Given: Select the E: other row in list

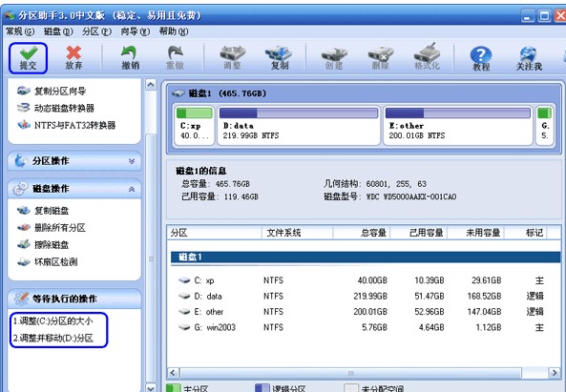Looking at the screenshot, I should click(x=365, y=312).
